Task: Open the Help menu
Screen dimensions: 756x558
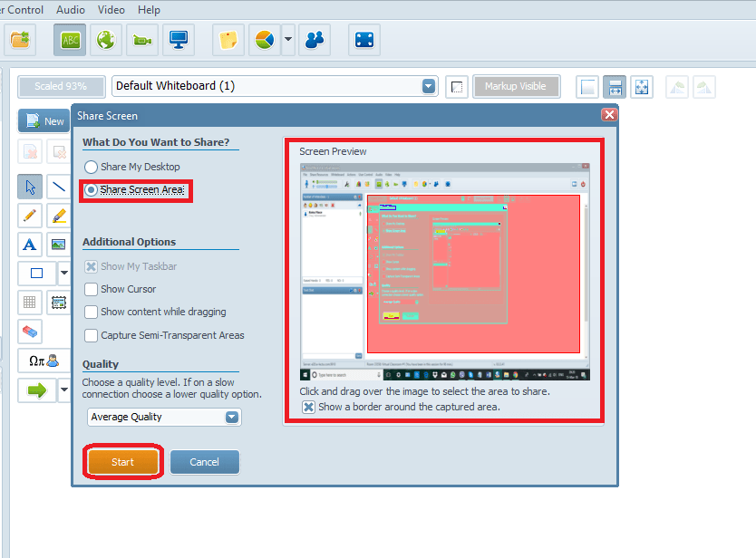Action: click(x=149, y=10)
